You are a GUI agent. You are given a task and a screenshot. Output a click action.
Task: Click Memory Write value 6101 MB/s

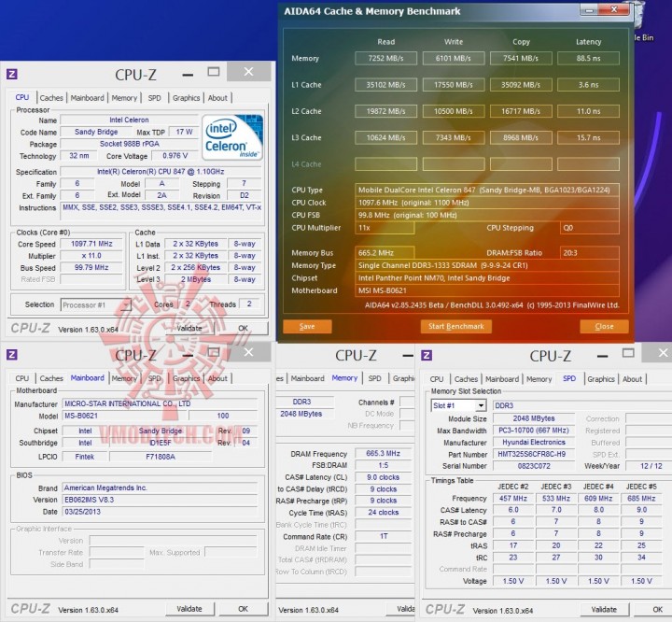point(454,58)
